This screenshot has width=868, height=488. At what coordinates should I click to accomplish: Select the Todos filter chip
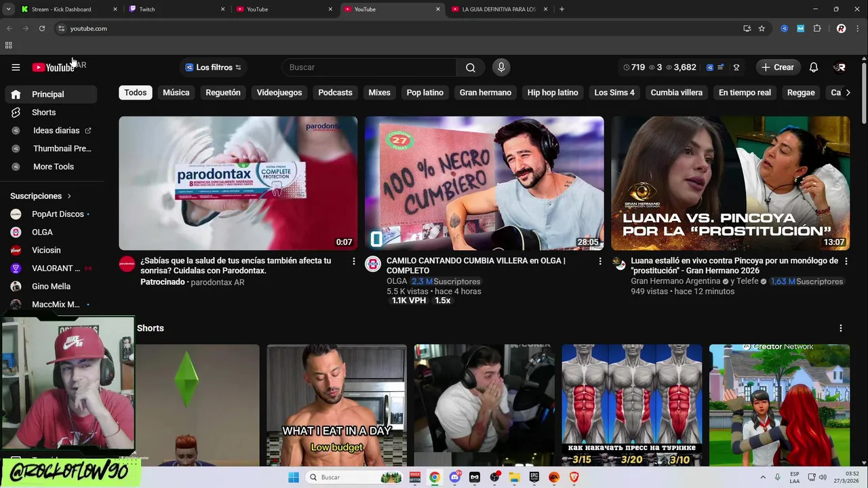pos(135,93)
